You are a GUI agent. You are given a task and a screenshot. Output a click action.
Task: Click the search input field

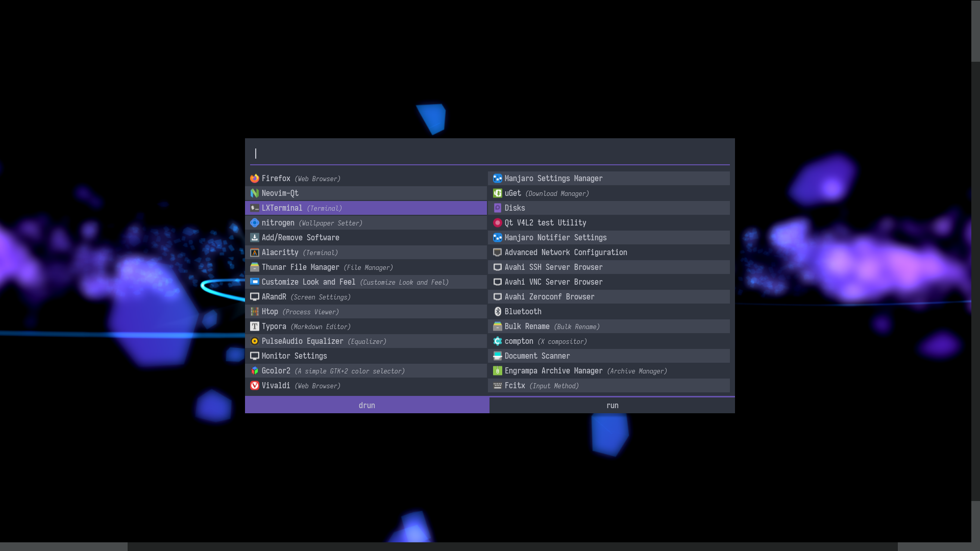489,153
